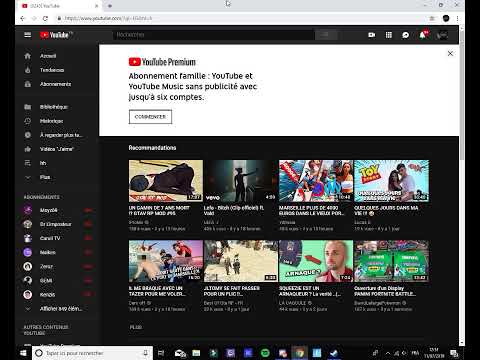Image resolution: width=480 pixels, height=360 pixels.
Task: Click the browser reload button
Action: pos(45,18)
